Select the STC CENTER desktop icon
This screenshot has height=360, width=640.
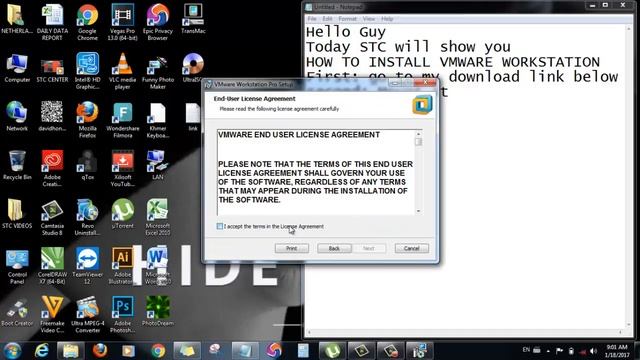(x=52, y=69)
